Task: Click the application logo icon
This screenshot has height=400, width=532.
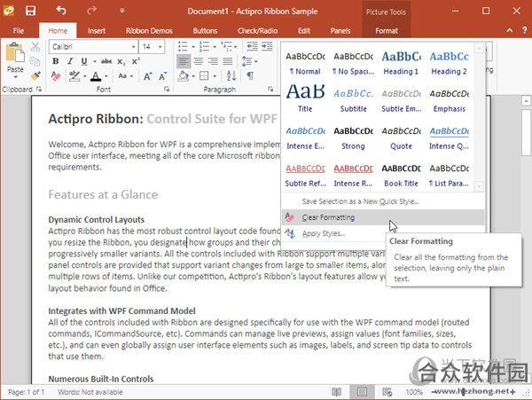Action: click(x=8, y=11)
